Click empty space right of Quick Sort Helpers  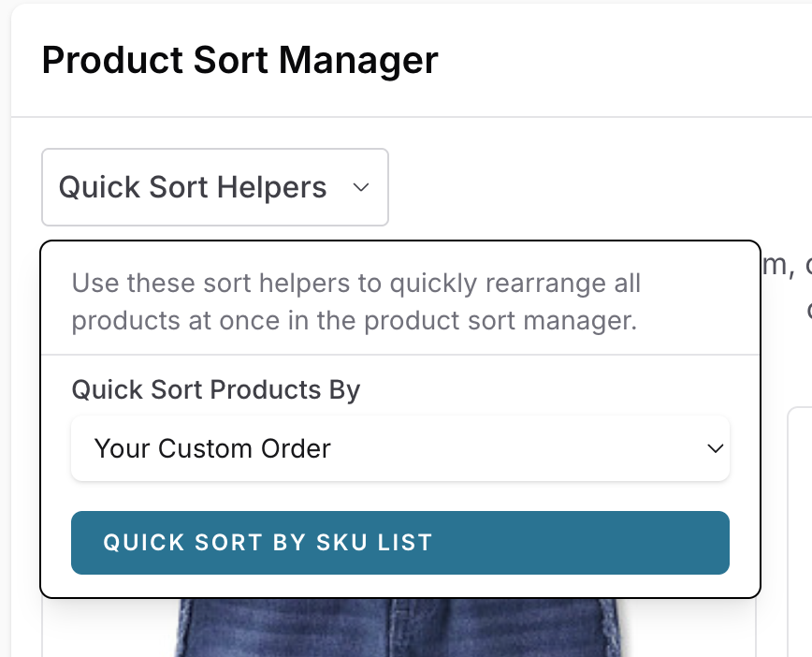click(x=580, y=187)
